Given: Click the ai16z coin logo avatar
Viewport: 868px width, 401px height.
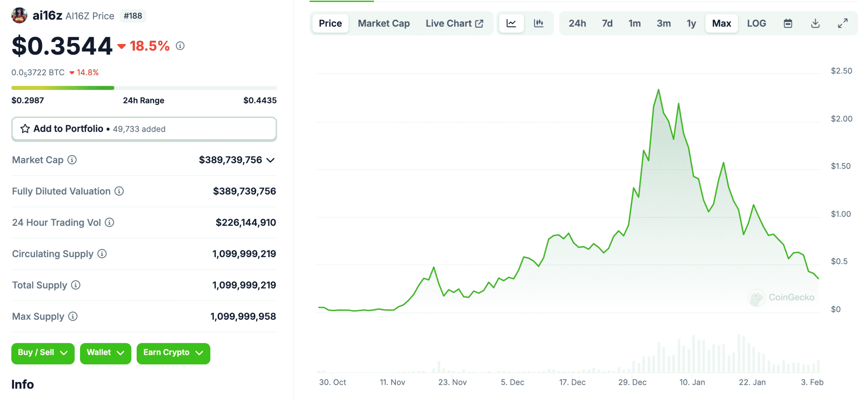Looking at the screenshot, I should coord(19,15).
